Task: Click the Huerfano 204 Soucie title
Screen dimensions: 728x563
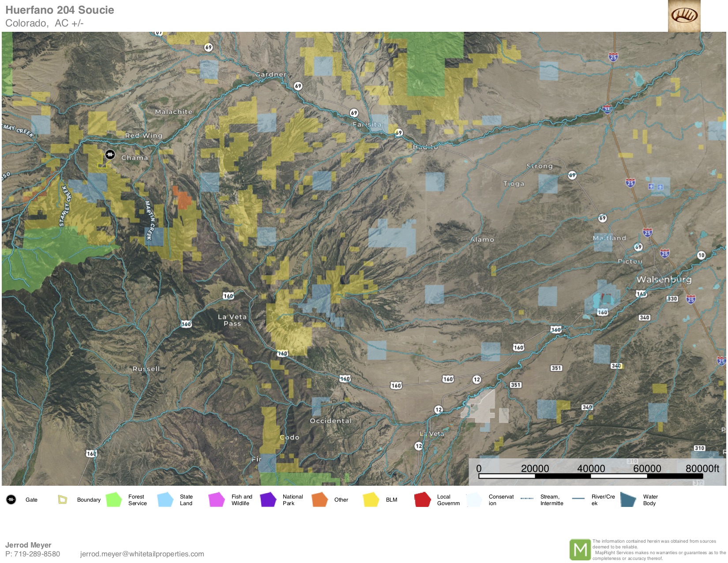Action: click(60, 10)
